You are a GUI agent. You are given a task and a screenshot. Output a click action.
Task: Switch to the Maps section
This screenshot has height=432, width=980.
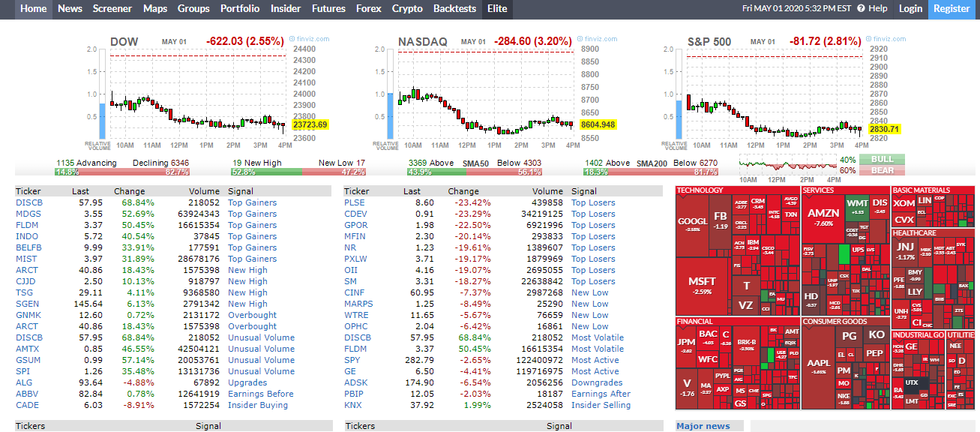point(155,9)
